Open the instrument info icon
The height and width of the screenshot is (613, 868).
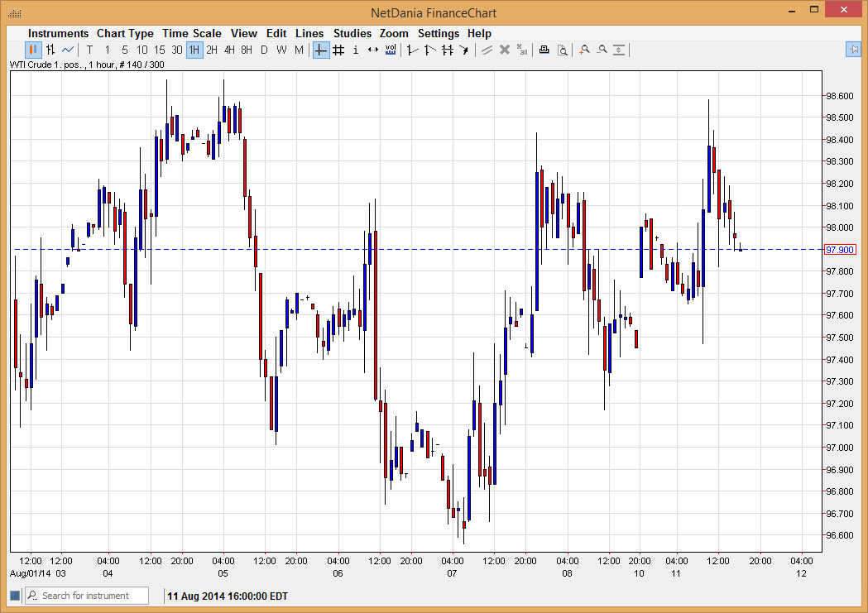pyautogui.click(x=355, y=50)
